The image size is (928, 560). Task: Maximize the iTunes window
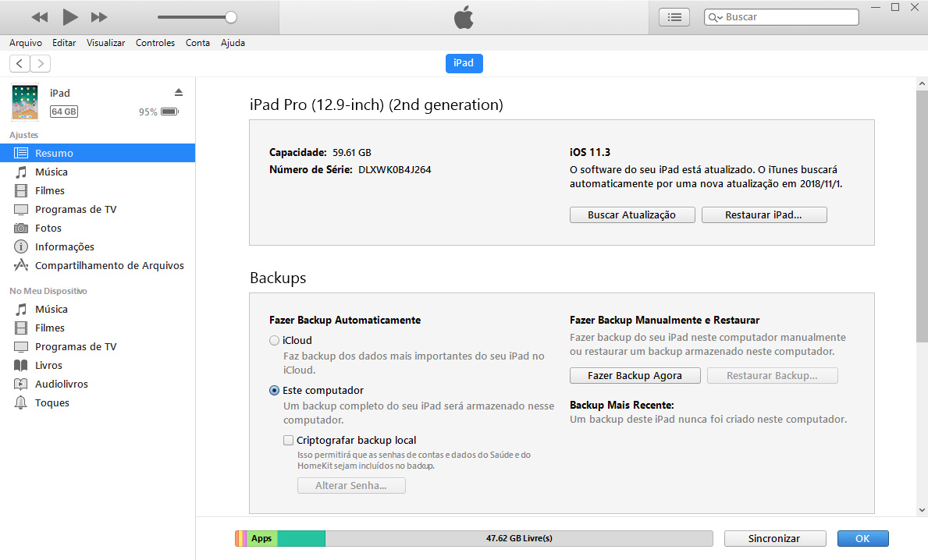895,7
